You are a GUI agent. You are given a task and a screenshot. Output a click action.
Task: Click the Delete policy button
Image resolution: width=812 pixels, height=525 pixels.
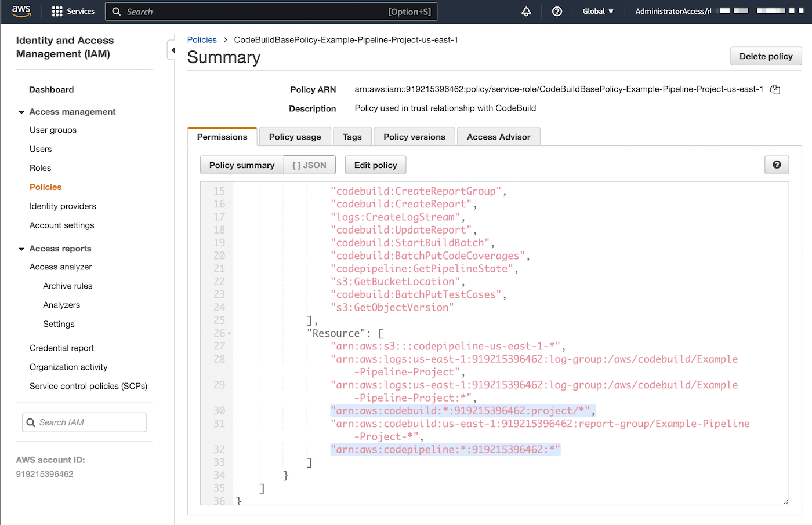coord(766,56)
